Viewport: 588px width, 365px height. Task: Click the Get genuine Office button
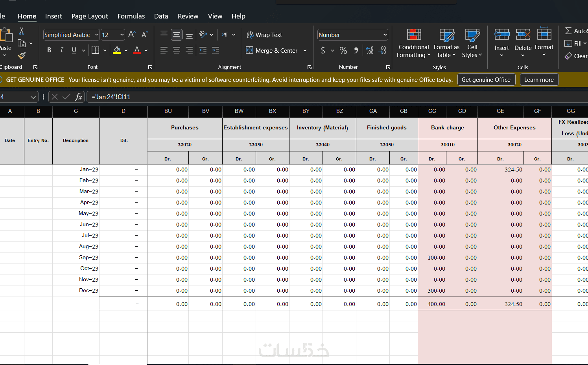click(x=486, y=80)
